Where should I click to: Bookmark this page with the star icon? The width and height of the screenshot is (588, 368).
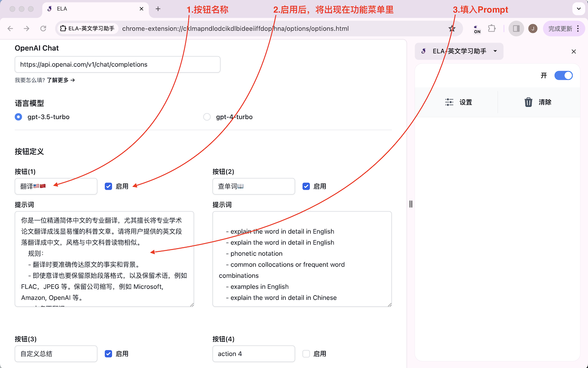(452, 29)
